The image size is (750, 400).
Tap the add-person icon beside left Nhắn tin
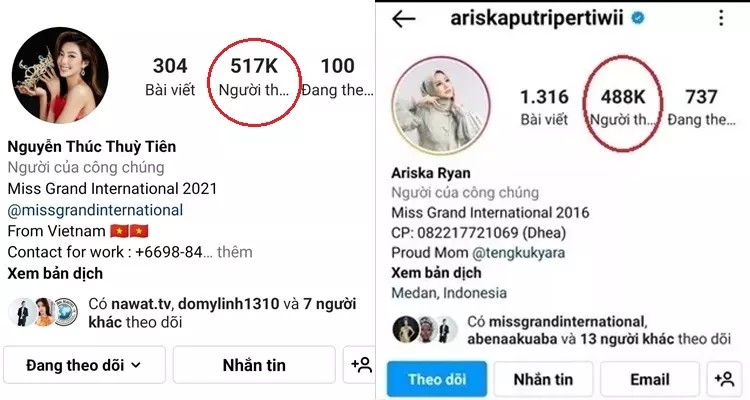(x=361, y=365)
